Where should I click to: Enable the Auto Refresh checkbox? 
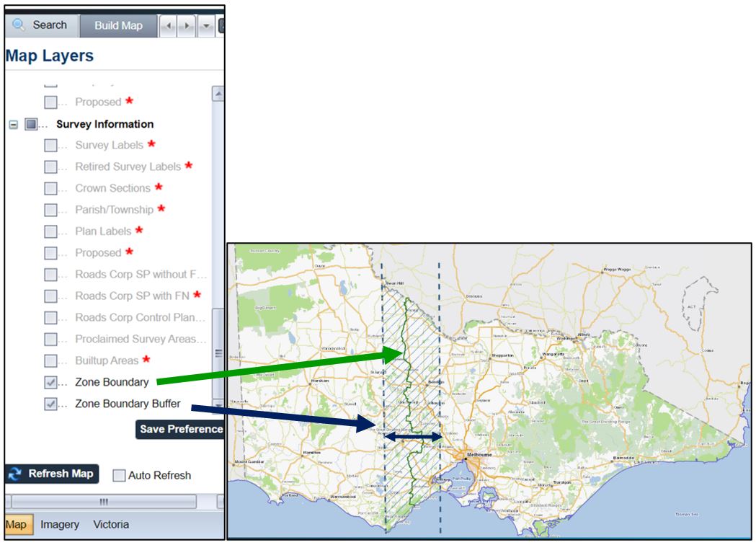point(120,475)
